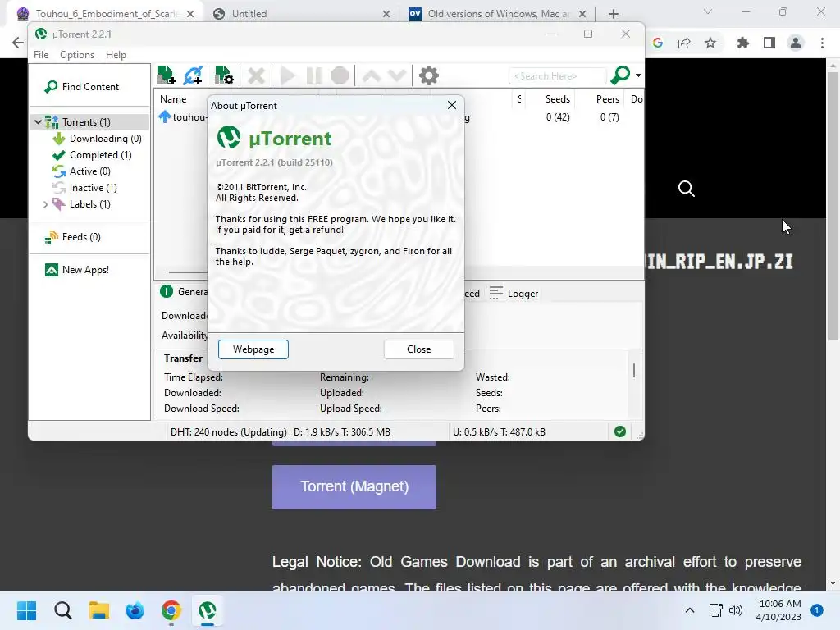This screenshot has height=630, width=840.
Task: Select Inactive (1) filter
Action: tap(84, 188)
